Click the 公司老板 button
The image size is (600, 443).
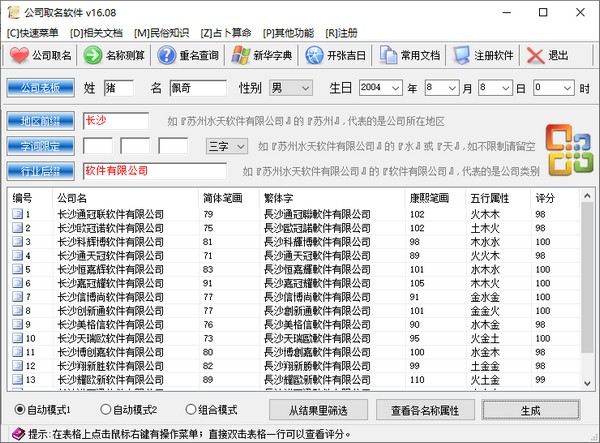pos(41,88)
